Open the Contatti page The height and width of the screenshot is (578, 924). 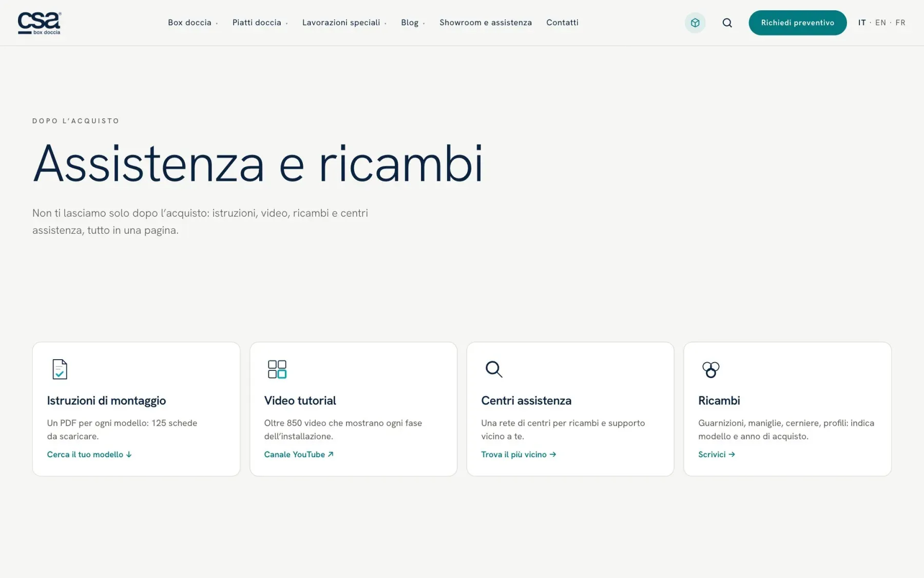pyautogui.click(x=562, y=23)
